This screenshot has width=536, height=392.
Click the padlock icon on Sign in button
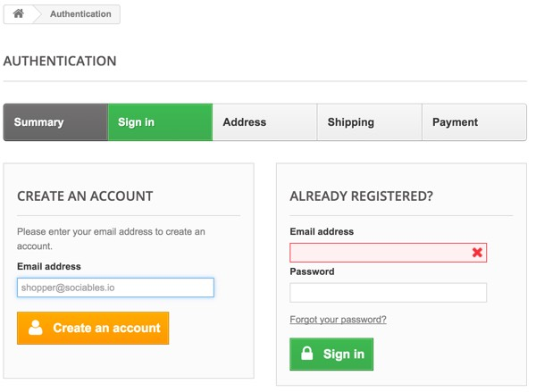(x=307, y=353)
